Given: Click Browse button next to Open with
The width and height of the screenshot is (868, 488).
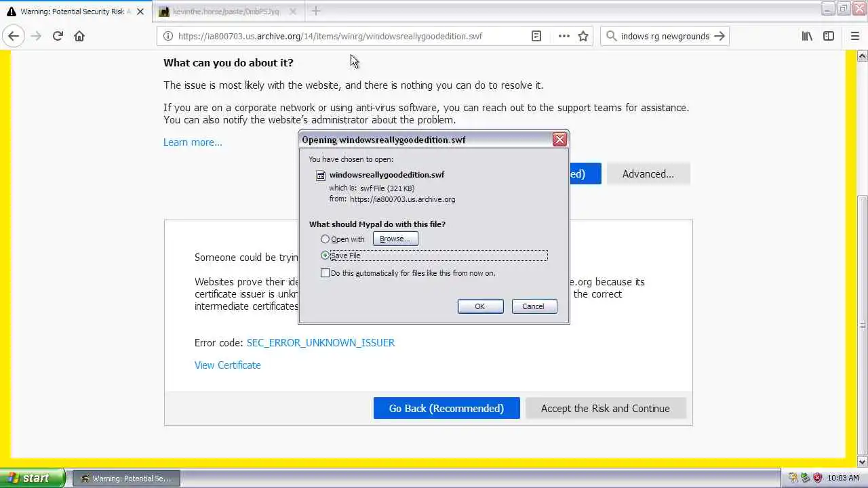Looking at the screenshot, I should pos(395,239).
